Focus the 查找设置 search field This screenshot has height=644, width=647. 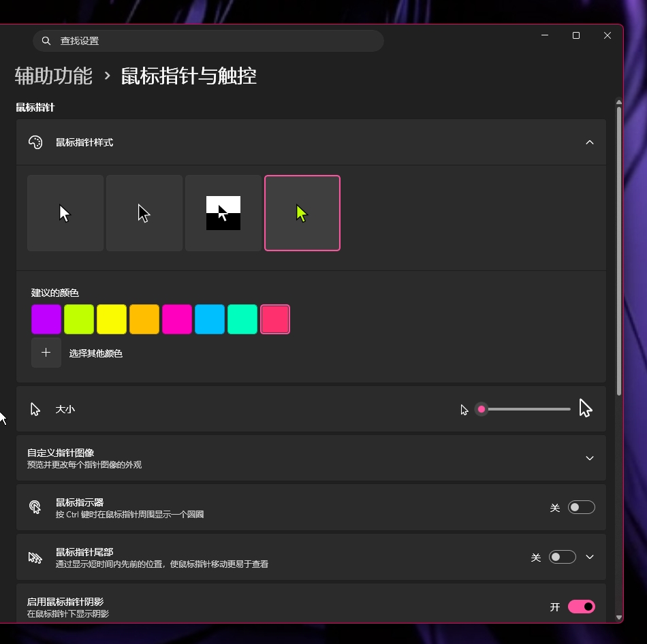[x=208, y=41]
